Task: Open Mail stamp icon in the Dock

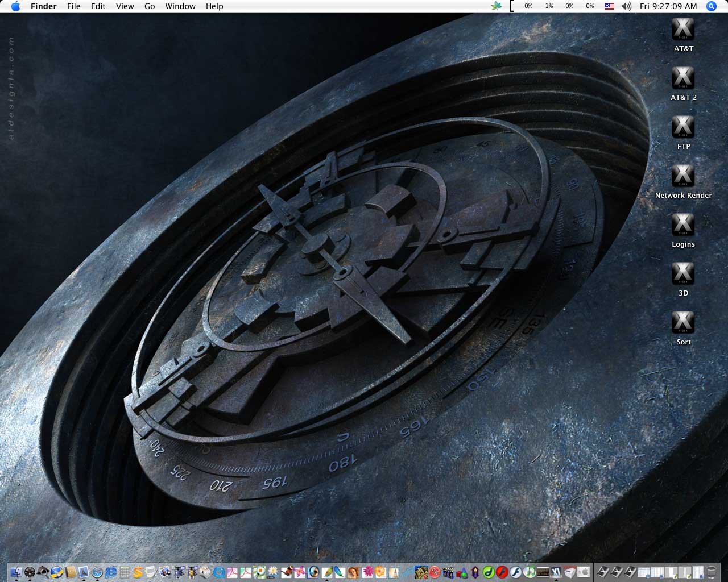Action: click(x=84, y=572)
